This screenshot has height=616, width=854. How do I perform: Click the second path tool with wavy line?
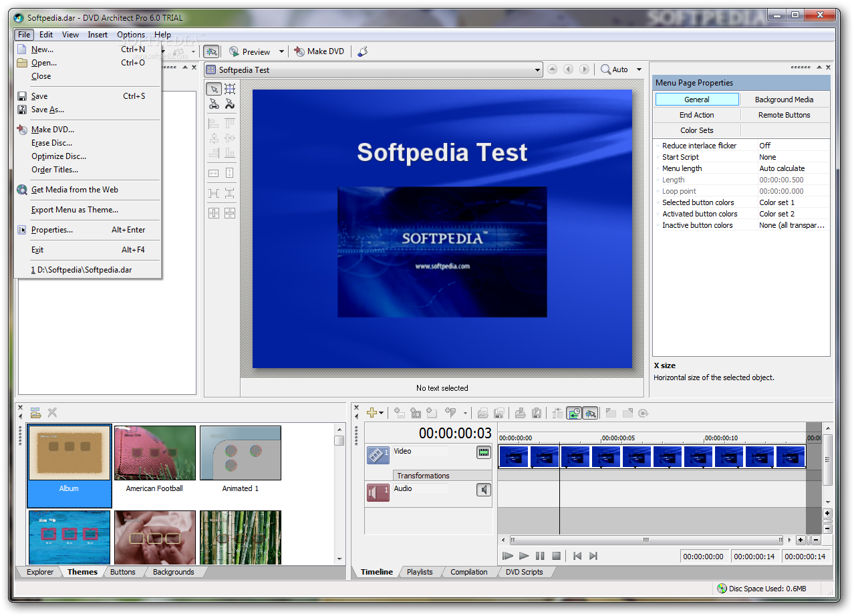[x=229, y=104]
